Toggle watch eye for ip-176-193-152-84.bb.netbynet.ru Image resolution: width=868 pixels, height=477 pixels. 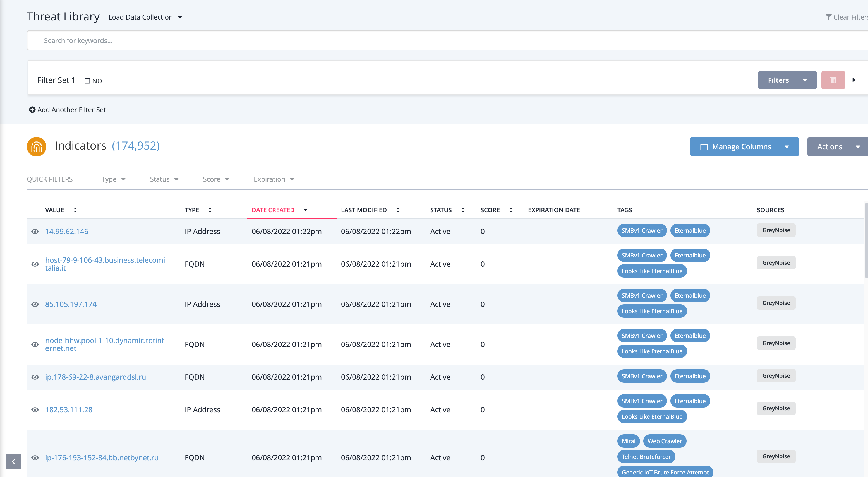[35, 457]
